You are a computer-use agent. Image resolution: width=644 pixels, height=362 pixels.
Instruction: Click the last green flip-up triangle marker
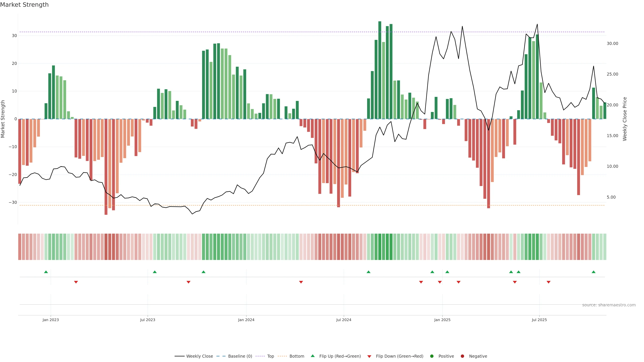point(594,272)
